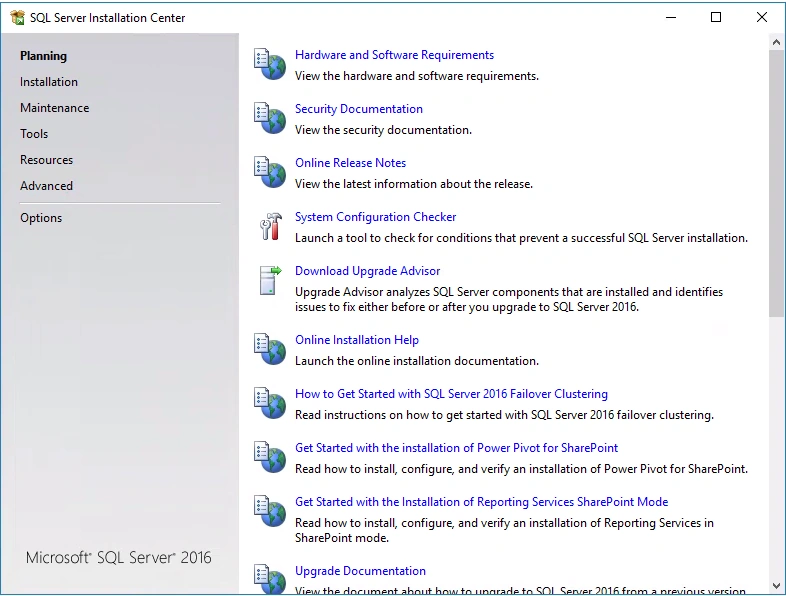Click the Power Pivot for SharePoint icon
The width and height of the screenshot is (786, 596).
(270, 458)
